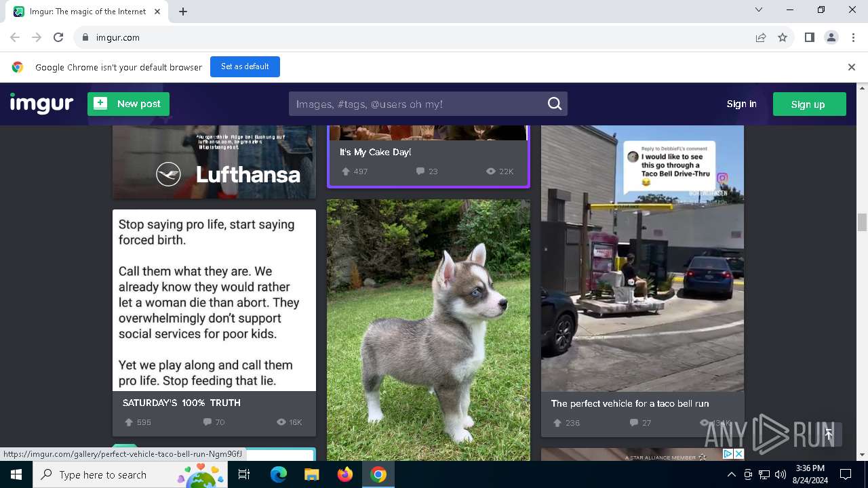Open comments on SATURDAY'S 100% TRUTH post
The image size is (868, 488).
click(x=208, y=422)
